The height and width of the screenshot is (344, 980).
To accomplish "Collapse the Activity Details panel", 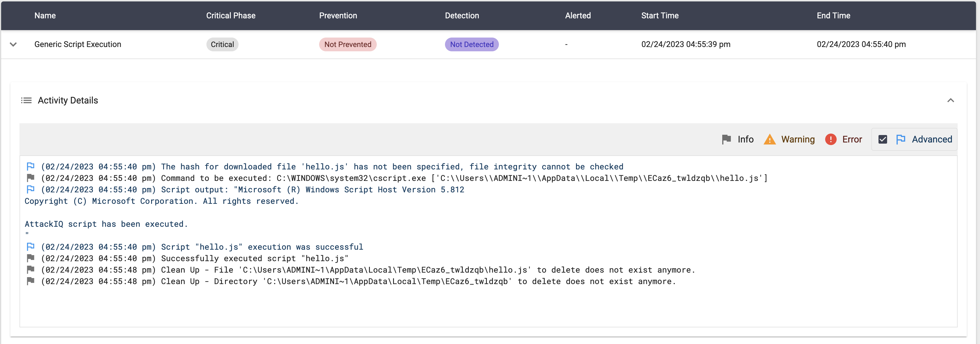I will [x=950, y=100].
